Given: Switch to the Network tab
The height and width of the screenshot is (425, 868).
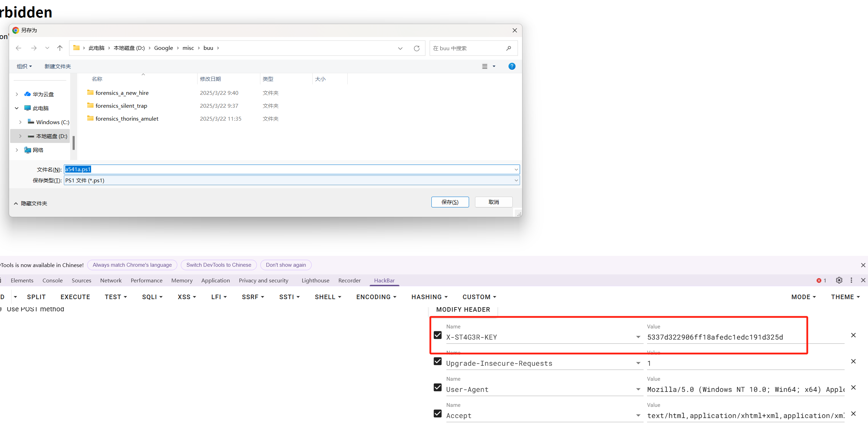Looking at the screenshot, I should tap(111, 280).
